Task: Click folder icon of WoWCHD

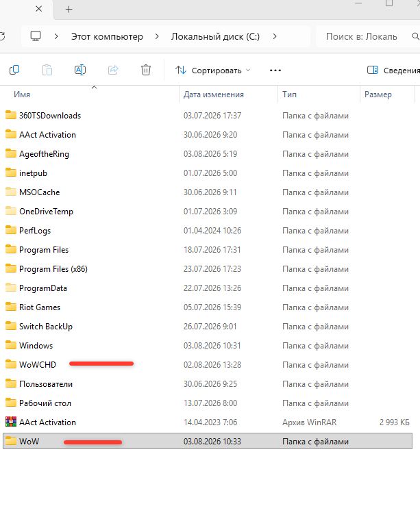Action: pos(11,364)
